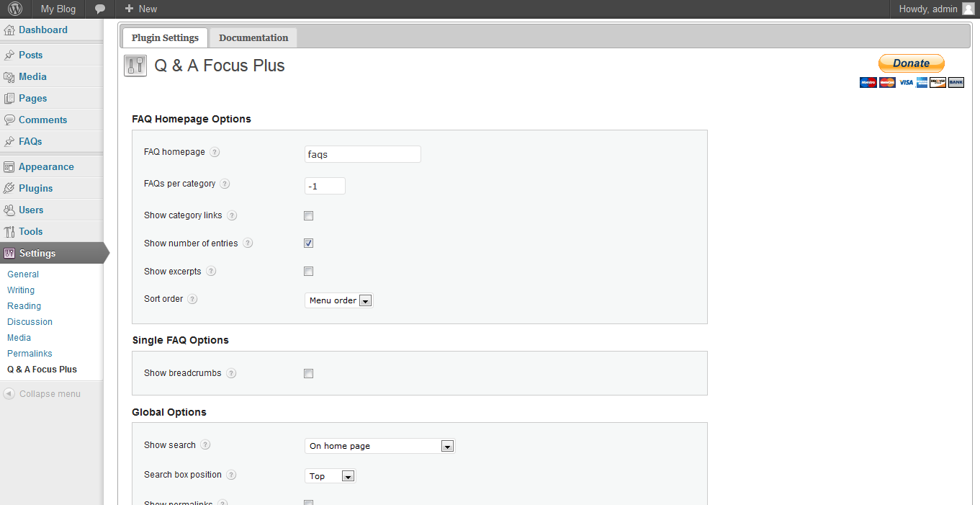This screenshot has width=980, height=505.
Task: Click help icon beside Show excerpts
Action: pos(211,272)
